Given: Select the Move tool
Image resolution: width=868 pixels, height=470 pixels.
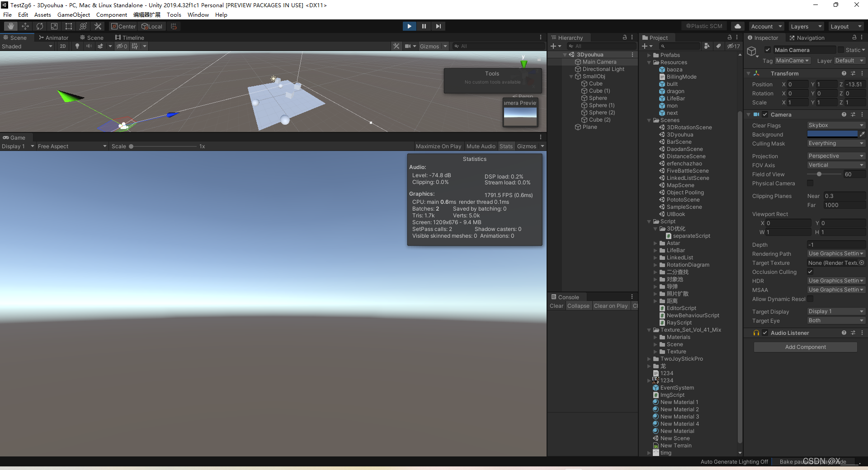Looking at the screenshot, I should tap(25, 26).
